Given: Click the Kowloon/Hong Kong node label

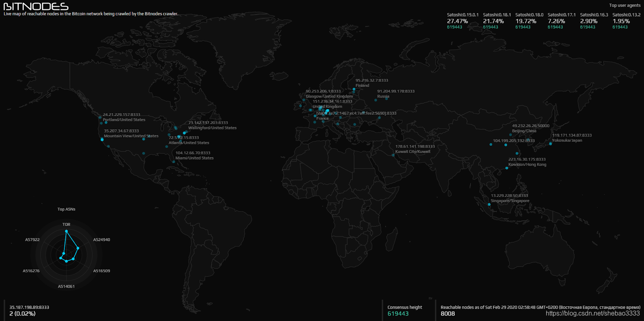Looking at the screenshot, I should click(x=527, y=164).
